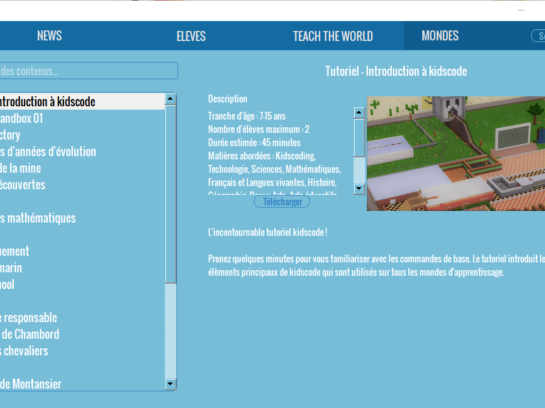Click the world list scroll-down arrow
This screenshot has height=408, width=545.
pos(170,384)
